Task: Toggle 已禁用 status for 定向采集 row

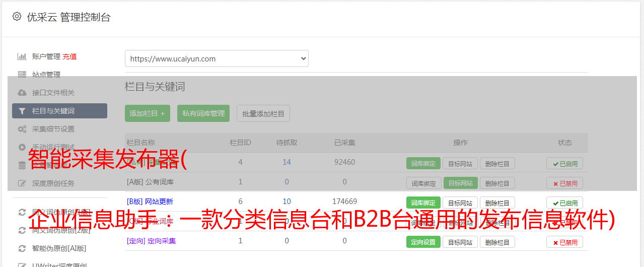Action: [565, 242]
